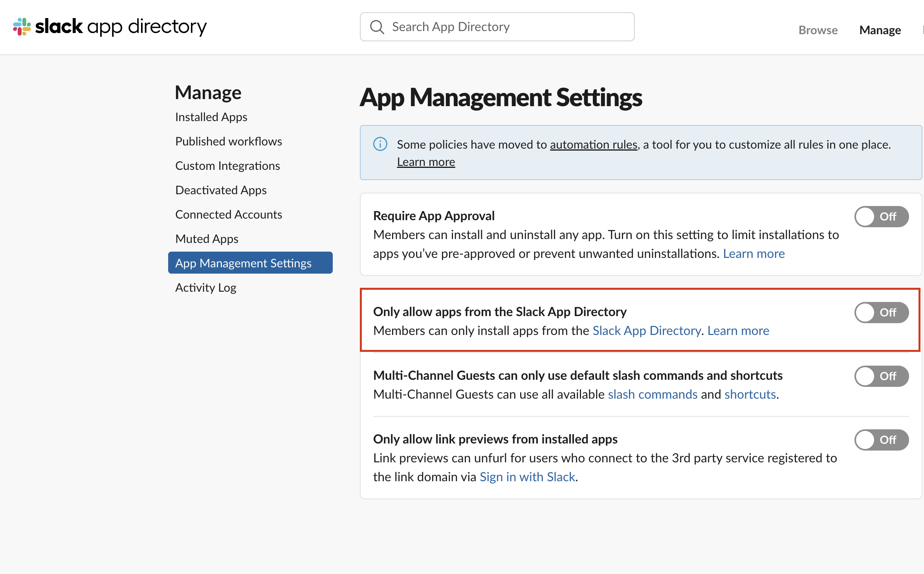Toggle Multi-Channel Guests default slash commands switch
Screen dimensions: 924x574
click(882, 376)
